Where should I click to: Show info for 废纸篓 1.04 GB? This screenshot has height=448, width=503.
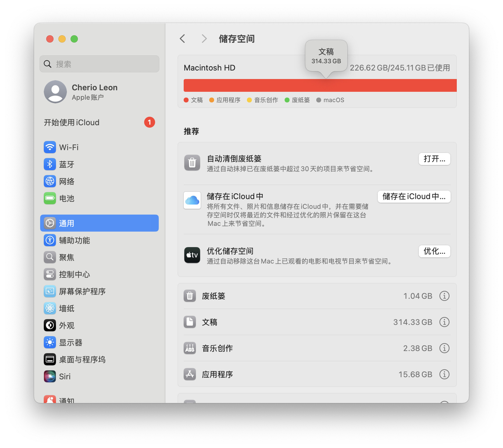pos(444,296)
